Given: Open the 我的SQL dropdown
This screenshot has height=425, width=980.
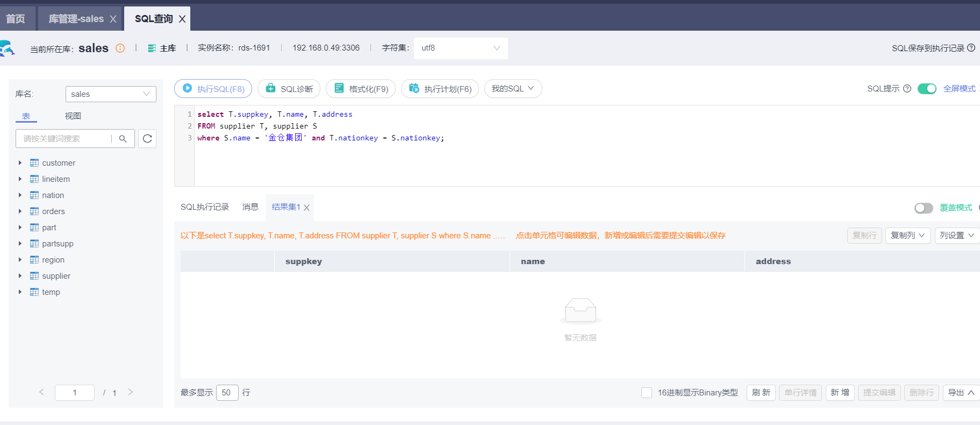Looking at the screenshot, I should click(513, 89).
